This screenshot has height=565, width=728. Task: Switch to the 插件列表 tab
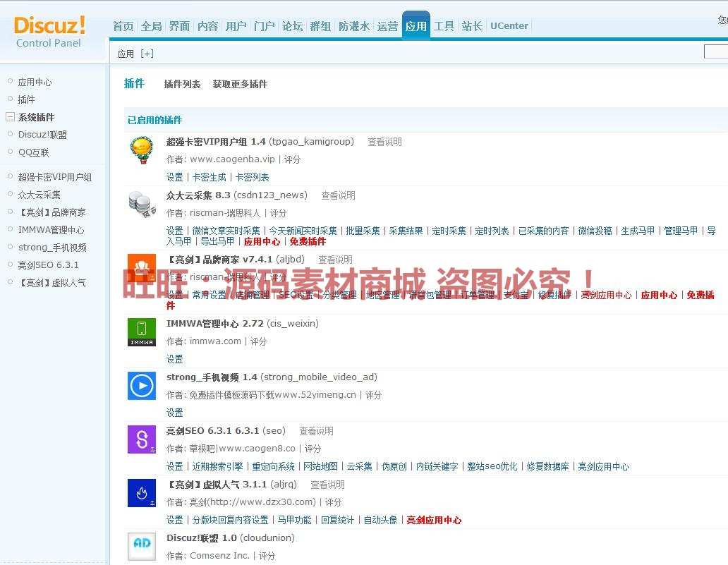click(182, 84)
